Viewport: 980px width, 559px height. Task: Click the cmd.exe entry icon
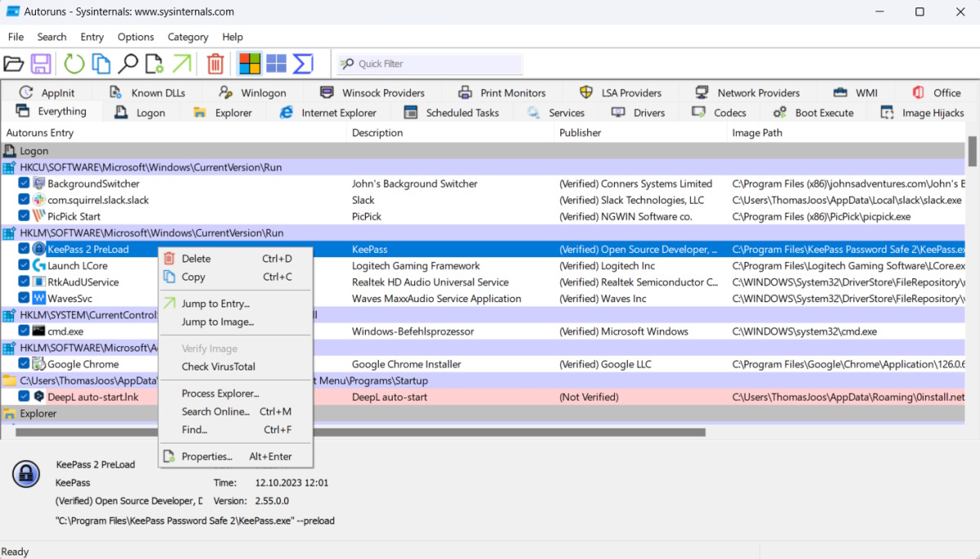click(39, 331)
